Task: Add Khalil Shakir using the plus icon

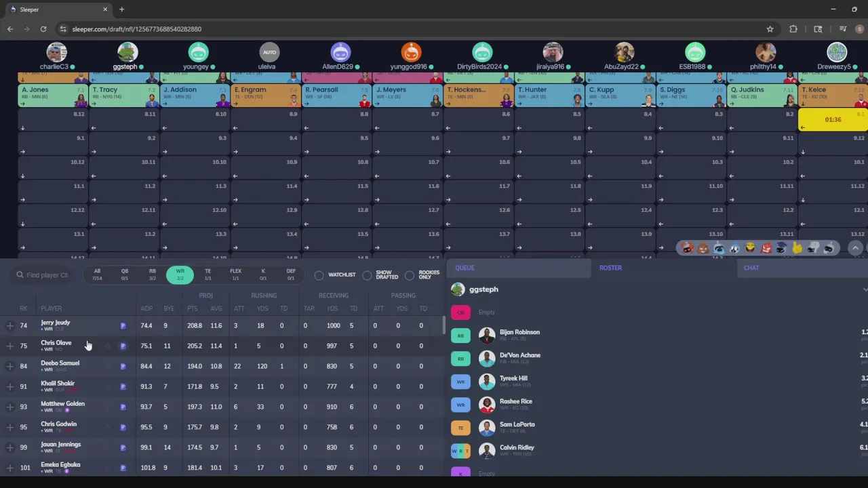Action: (10, 387)
